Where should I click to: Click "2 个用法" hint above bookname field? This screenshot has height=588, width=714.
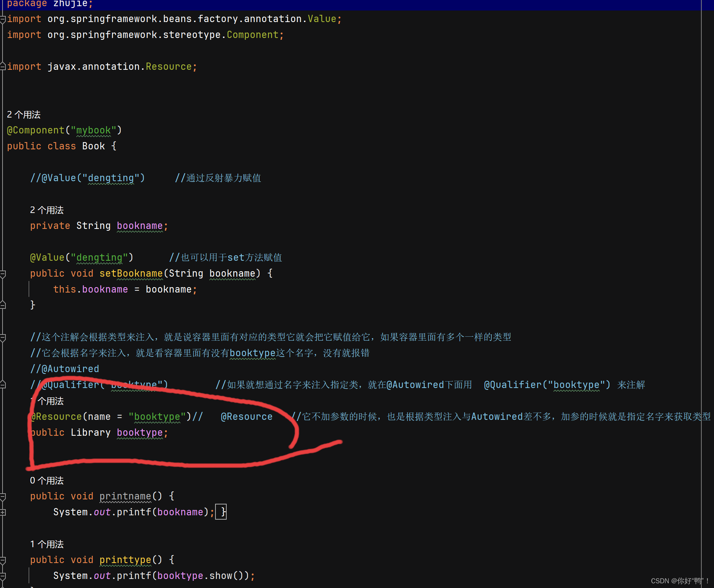46,210
